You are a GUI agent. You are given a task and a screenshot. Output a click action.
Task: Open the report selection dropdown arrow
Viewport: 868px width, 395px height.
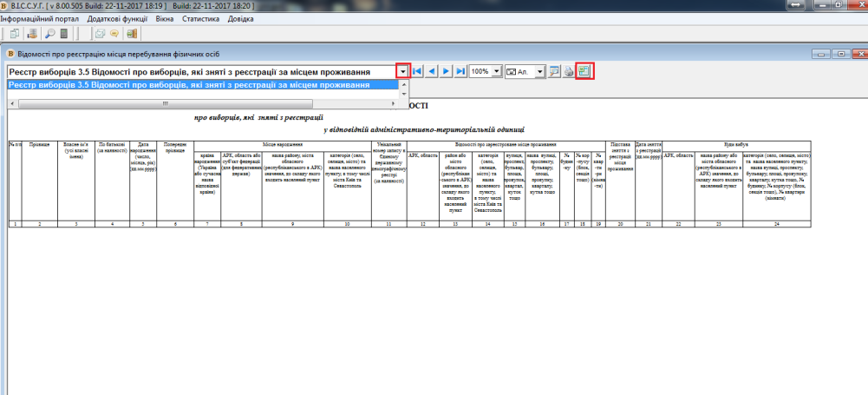(402, 71)
